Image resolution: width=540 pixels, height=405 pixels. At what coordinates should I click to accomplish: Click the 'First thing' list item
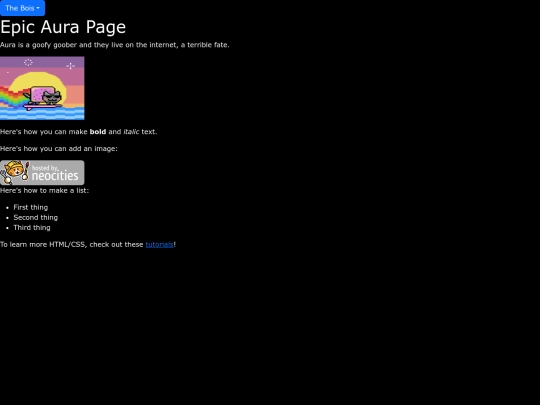tap(31, 207)
